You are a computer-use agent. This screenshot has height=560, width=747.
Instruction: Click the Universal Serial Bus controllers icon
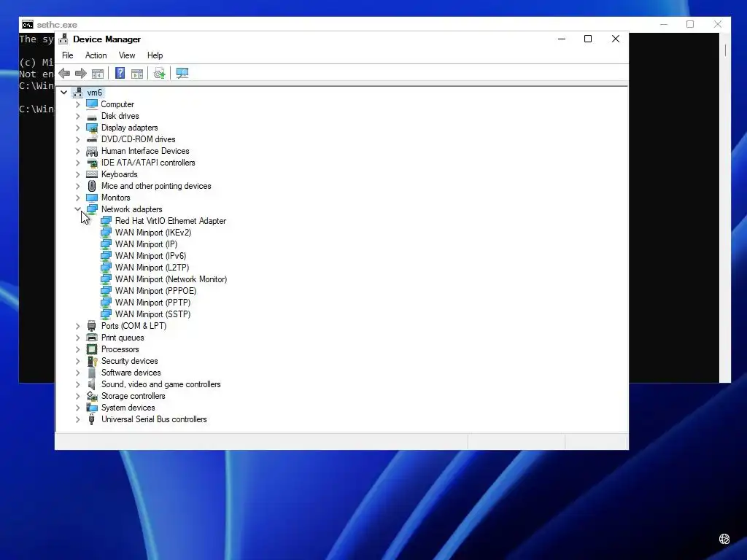[x=92, y=419]
